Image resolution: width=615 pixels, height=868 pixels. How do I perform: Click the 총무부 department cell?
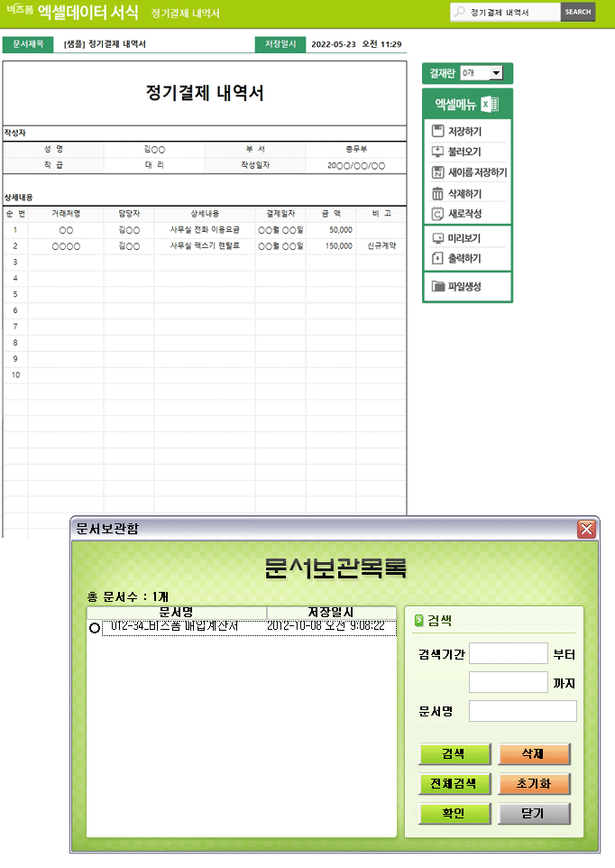pos(356,150)
